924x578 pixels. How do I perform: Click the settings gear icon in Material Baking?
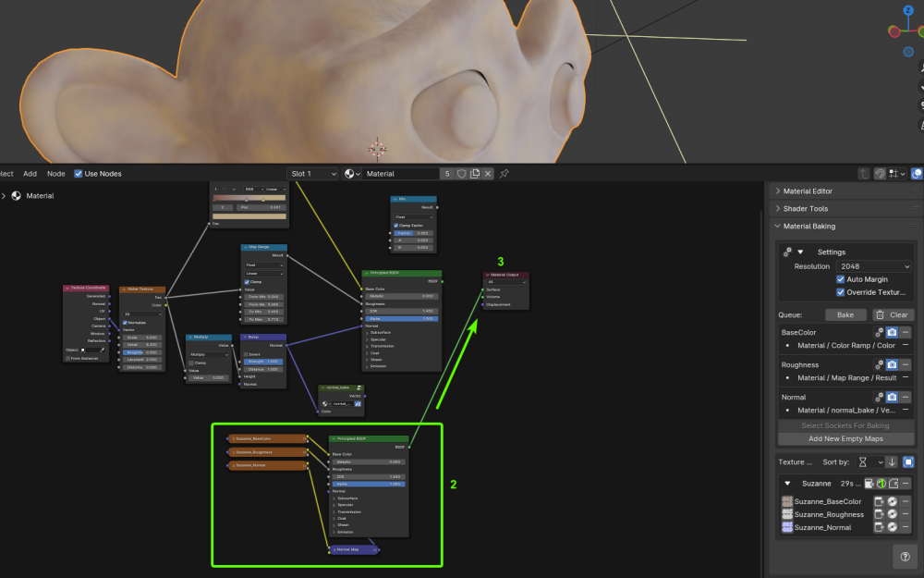pyautogui.click(x=787, y=252)
